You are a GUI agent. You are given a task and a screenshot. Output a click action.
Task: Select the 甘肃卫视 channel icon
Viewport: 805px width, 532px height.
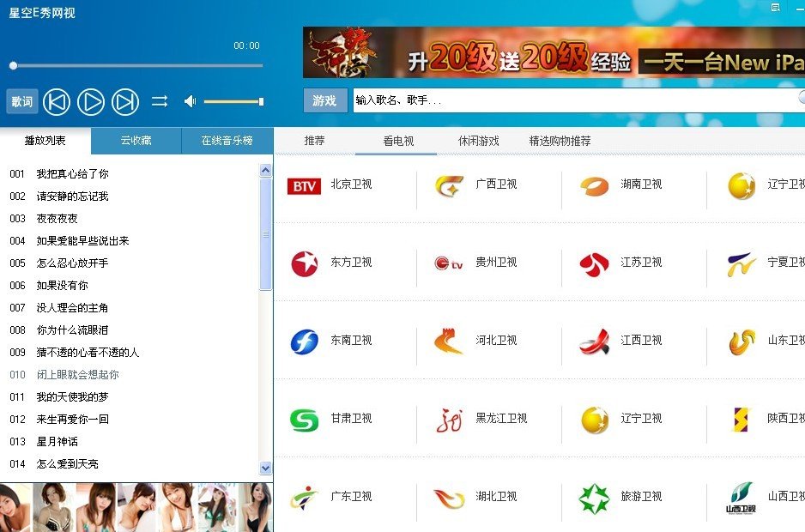pyautogui.click(x=303, y=419)
